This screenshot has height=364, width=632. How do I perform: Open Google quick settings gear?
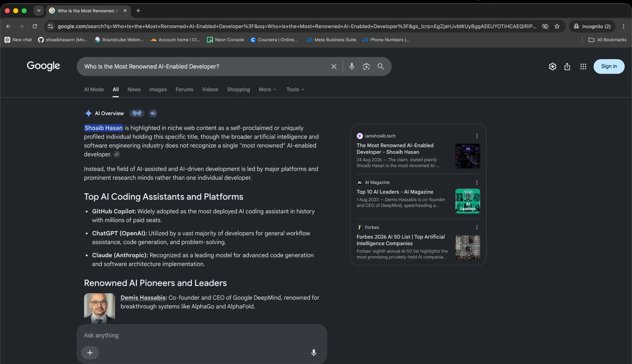553,66
